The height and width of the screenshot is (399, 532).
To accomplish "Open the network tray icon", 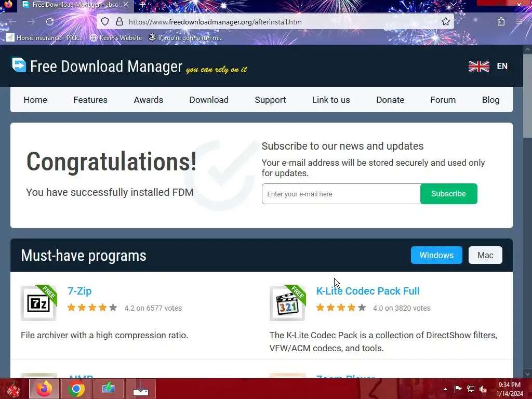I will pos(471,389).
